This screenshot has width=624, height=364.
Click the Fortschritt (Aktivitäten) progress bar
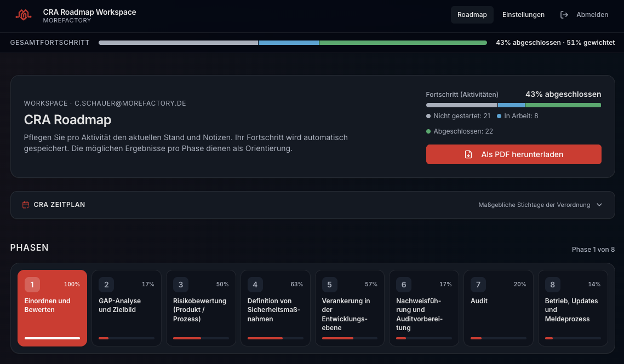pos(513,106)
